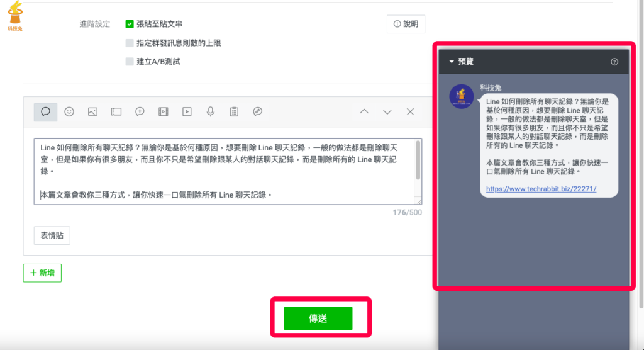Click the 科技兔 sender name in preview
The width and height of the screenshot is (644, 350).
click(491, 87)
